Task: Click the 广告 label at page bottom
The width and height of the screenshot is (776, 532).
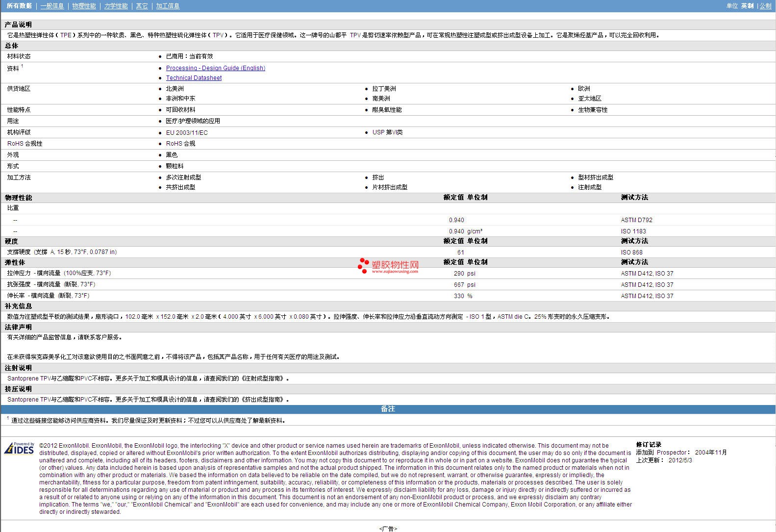Action: point(388,529)
